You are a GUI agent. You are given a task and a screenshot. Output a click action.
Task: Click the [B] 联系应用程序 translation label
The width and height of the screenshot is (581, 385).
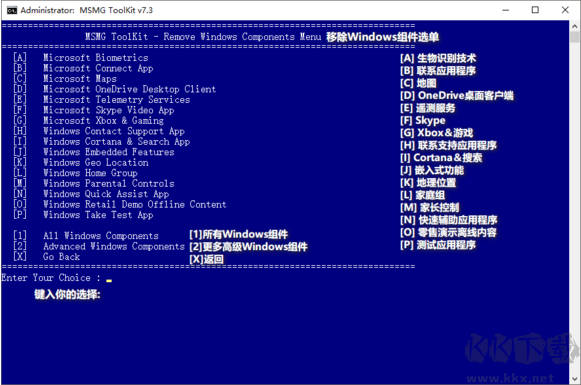[438, 70]
